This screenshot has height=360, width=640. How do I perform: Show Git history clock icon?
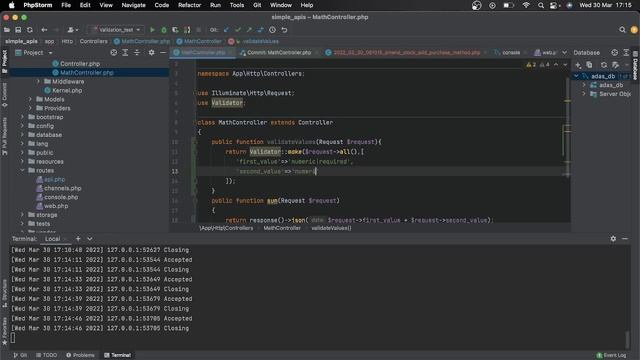272,30
